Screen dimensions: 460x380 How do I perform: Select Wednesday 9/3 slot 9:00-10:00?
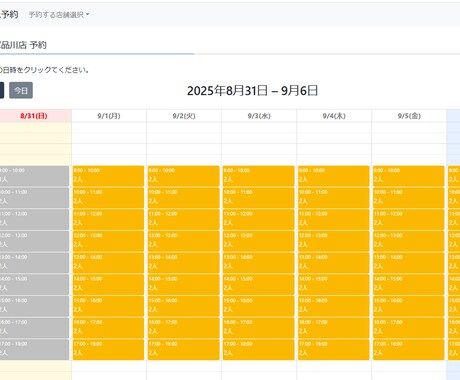pyautogui.click(x=259, y=176)
